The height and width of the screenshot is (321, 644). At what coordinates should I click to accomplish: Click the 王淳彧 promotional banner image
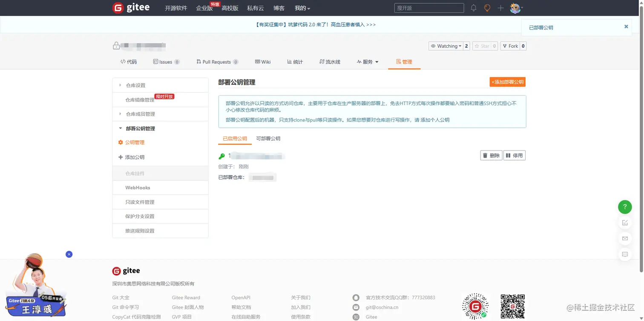coord(36,286)
